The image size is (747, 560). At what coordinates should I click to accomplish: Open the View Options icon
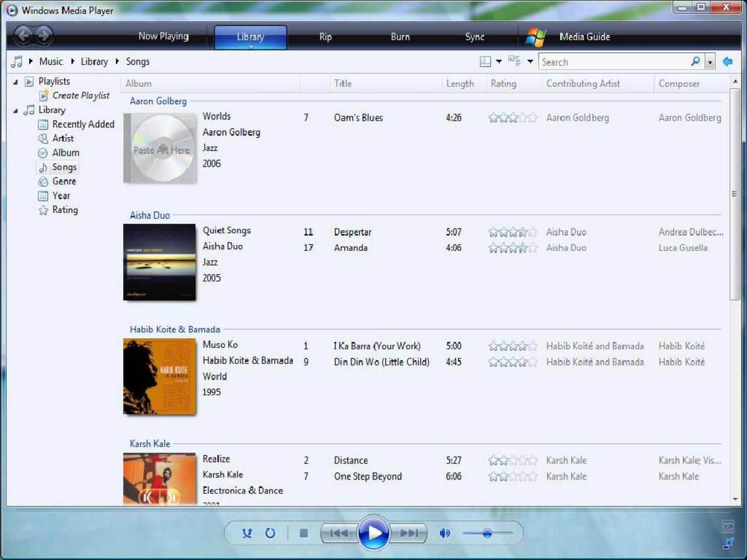(x=514, y=61)
